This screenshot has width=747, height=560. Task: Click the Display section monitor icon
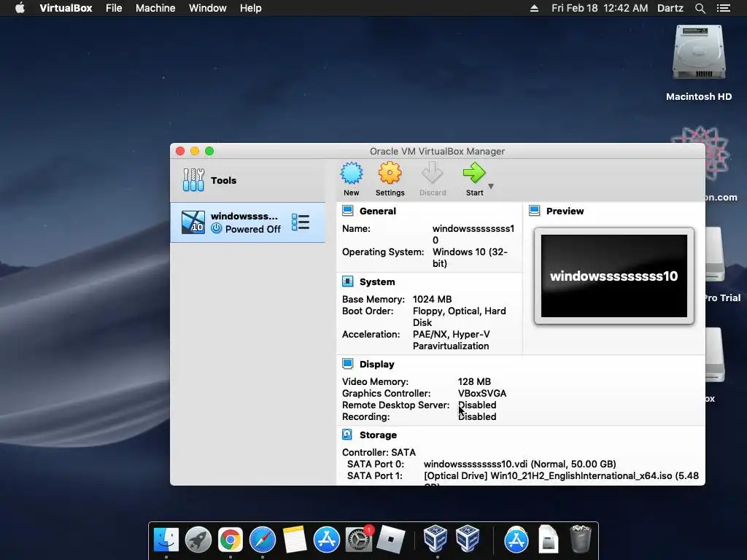(x=348, y=365)
